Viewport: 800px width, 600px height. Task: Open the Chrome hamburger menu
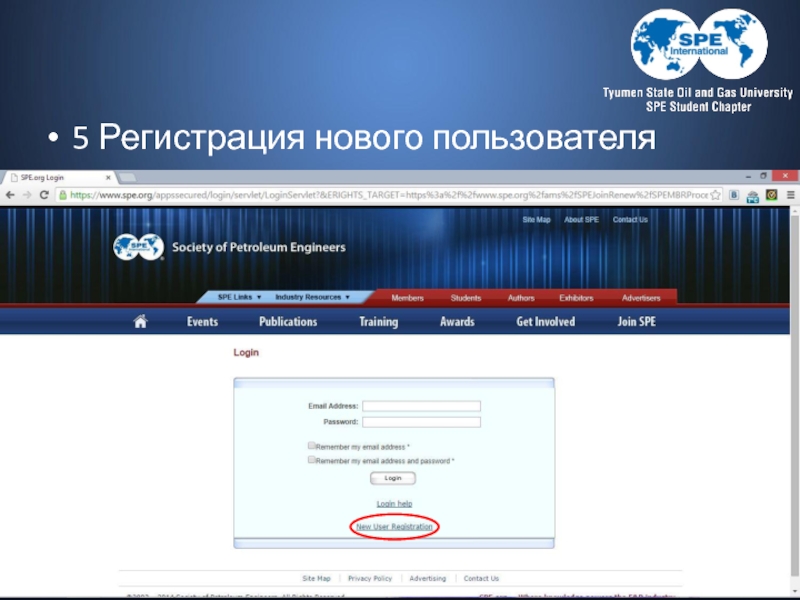790,195
